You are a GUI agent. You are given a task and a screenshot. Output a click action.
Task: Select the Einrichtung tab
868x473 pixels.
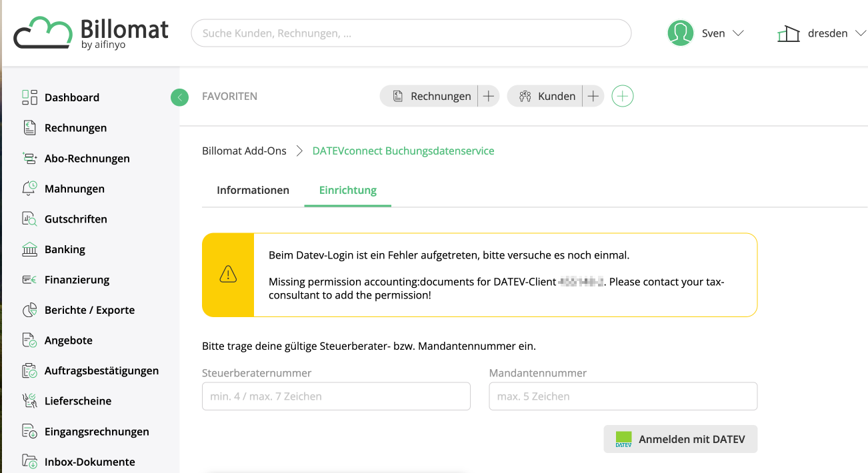pos(348,190)
